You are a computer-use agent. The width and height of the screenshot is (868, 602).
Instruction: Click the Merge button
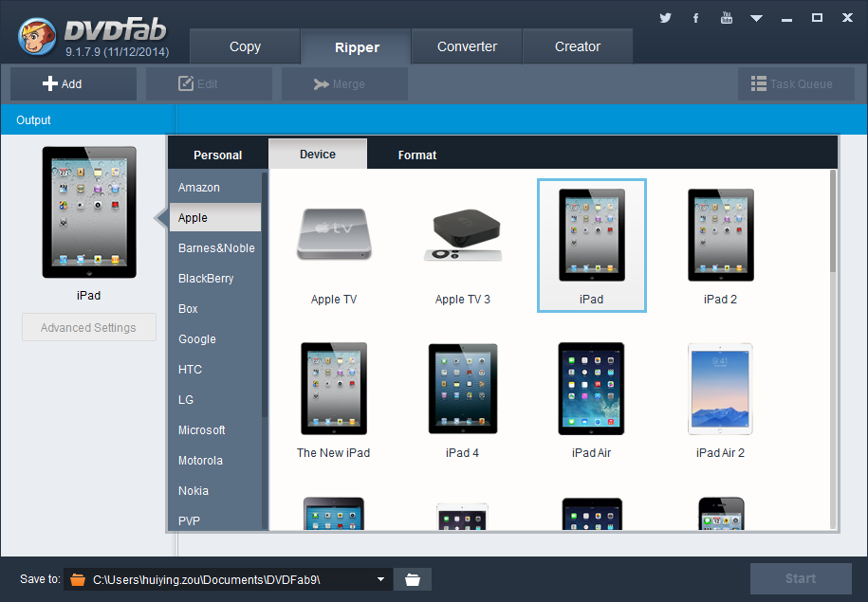click(344, 84)
